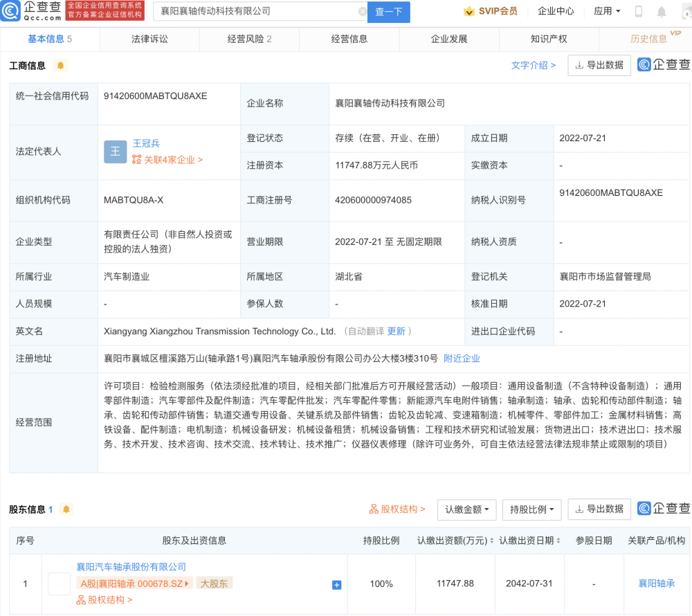
Task: Click the 100% shareholding ratio cell
Action: 381,584
